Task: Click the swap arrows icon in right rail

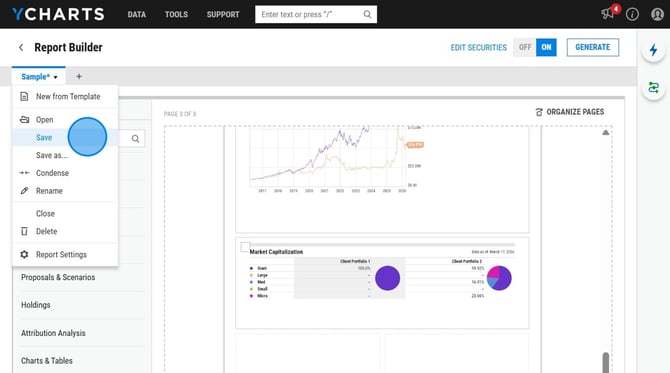Action: [x=653, y=88]
